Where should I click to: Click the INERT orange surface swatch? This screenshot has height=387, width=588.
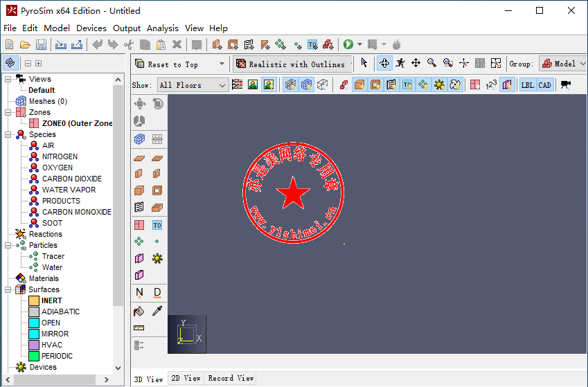coord(34,300)
